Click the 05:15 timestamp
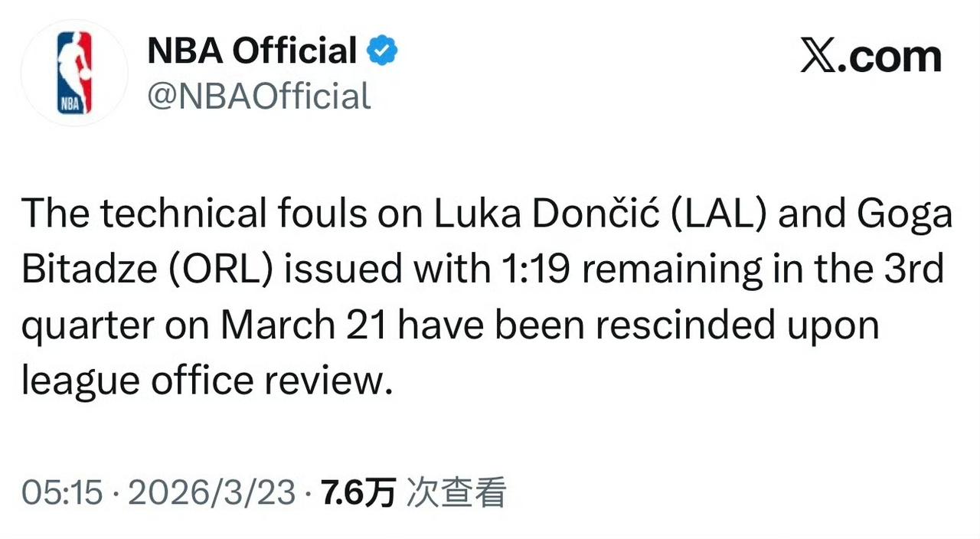This screenshot has height=539, width=980. pyautogui.click(x=64, y=492)
